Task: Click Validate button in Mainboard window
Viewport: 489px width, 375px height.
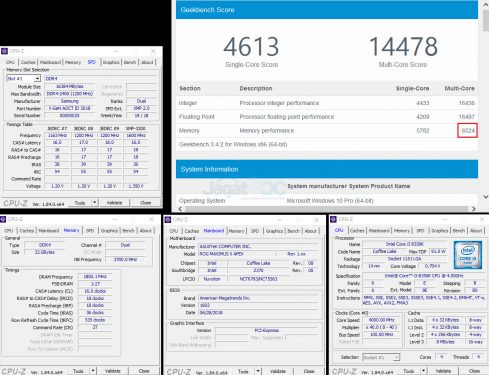Action: [x=278, y=371]
